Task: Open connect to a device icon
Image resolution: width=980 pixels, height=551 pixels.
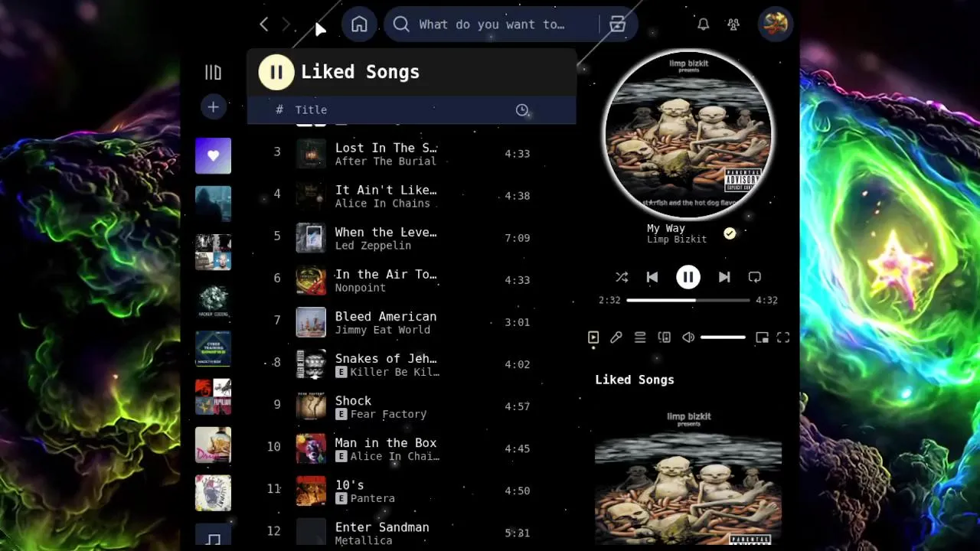Action: coord(665,337)
